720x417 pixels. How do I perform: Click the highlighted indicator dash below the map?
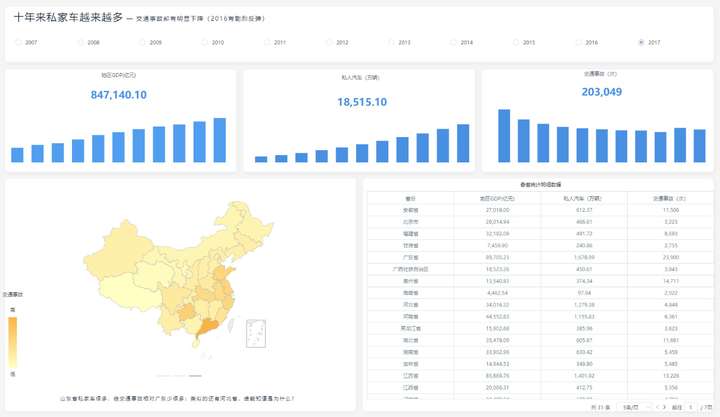pos(195,376)
